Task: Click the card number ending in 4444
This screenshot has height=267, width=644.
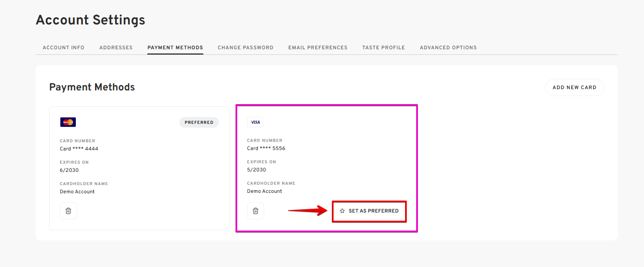Action: click(79, 149)
